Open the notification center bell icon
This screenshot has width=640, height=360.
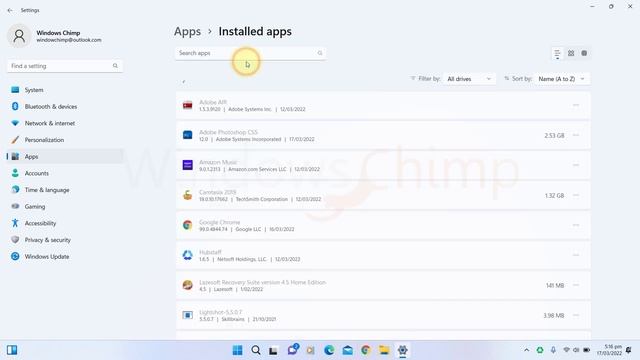pyautogui.click(x=629, y=350)
